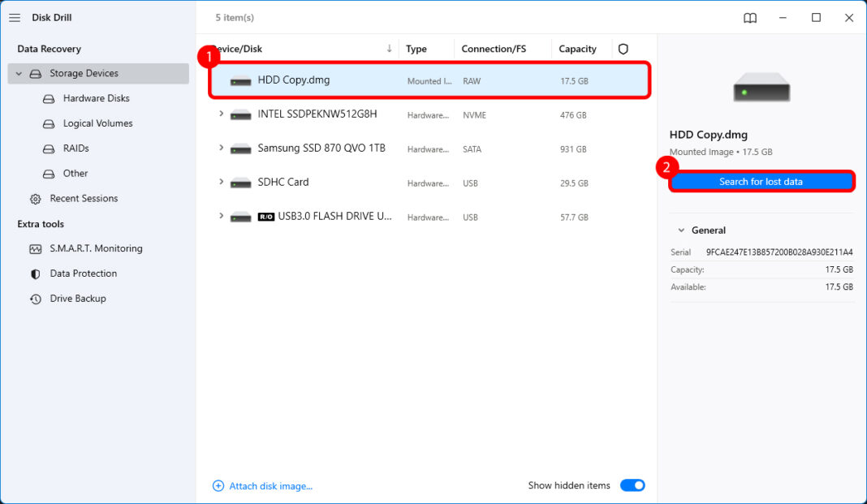Click the Search for lost data button
This screenshot has height=504, width=867.
761,182
